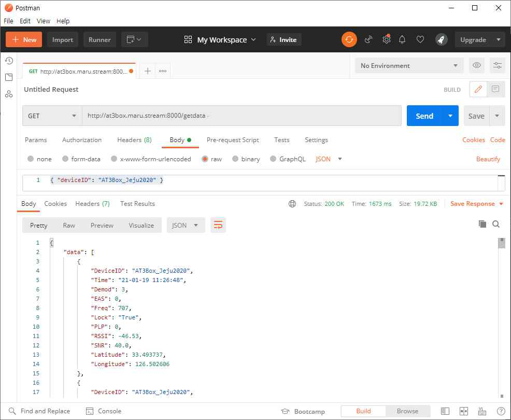
Task: Click the environment quick look eye
Action: coord(476,65)
